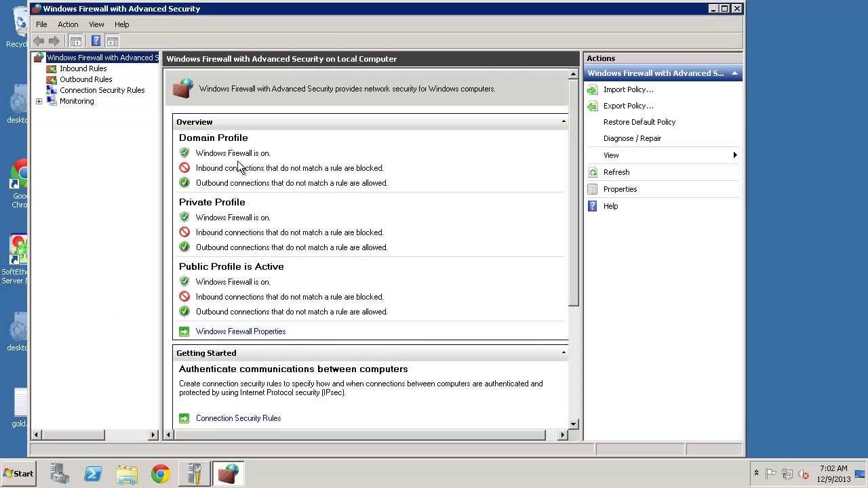Image resolution: width=868 pixels, height=488 pixels.
Task: Select the root Windows Firewall with Advanced Security node
Action: click(102, 58)
